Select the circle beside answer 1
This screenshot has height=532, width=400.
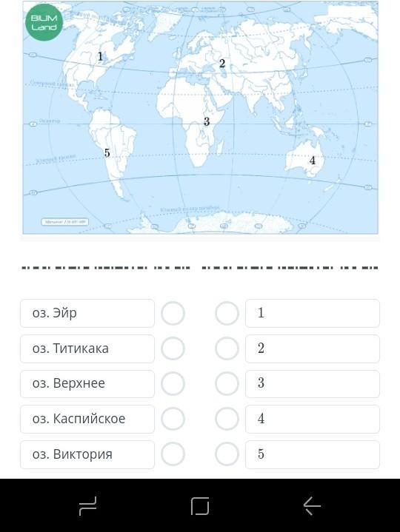point(227,313)
